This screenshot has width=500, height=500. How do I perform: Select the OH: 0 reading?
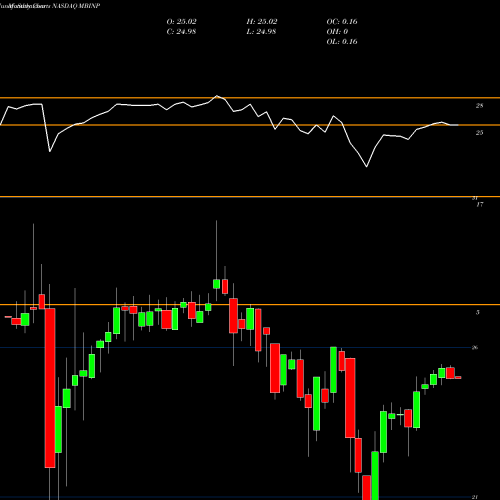(x=337, y=32)
